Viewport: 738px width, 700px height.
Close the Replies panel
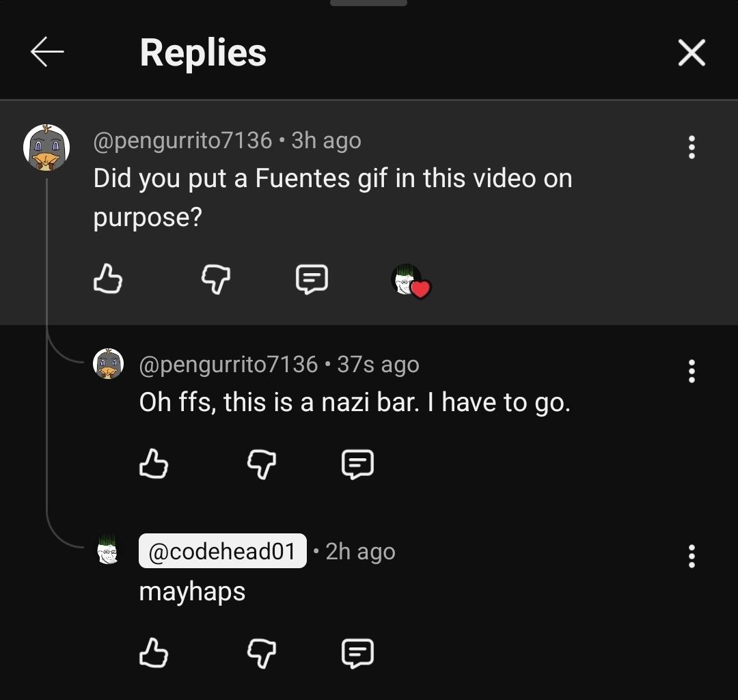(691, 53)
